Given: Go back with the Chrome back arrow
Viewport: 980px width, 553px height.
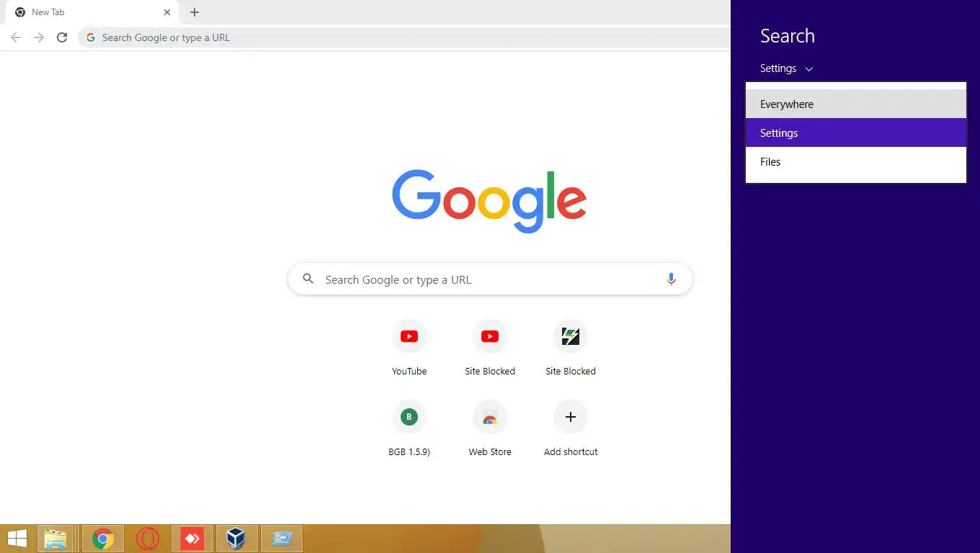Looking at the screenshot, I should 16,37.
